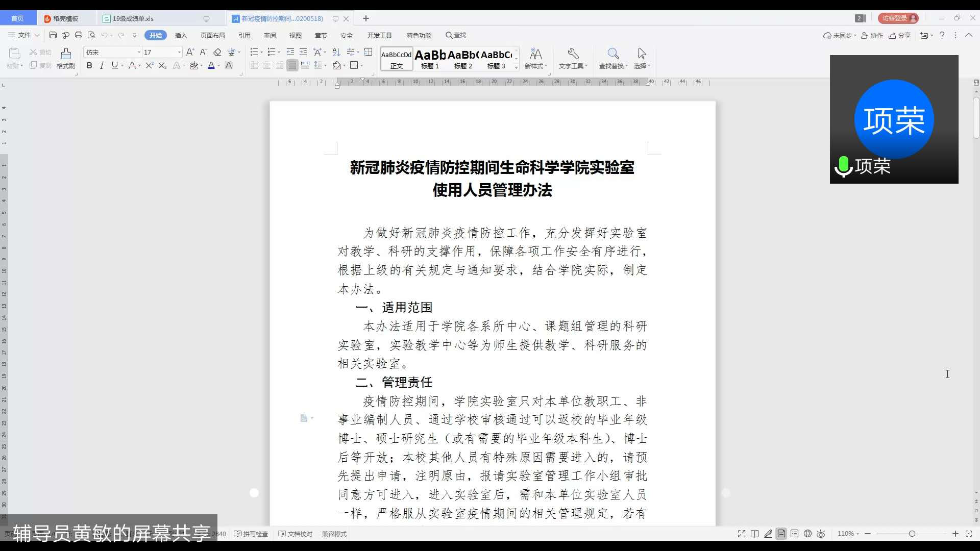Viewport: 980px width, 551px height.
Task: Click the clear formatting eraser icon
Action: (x=217, y=52)
